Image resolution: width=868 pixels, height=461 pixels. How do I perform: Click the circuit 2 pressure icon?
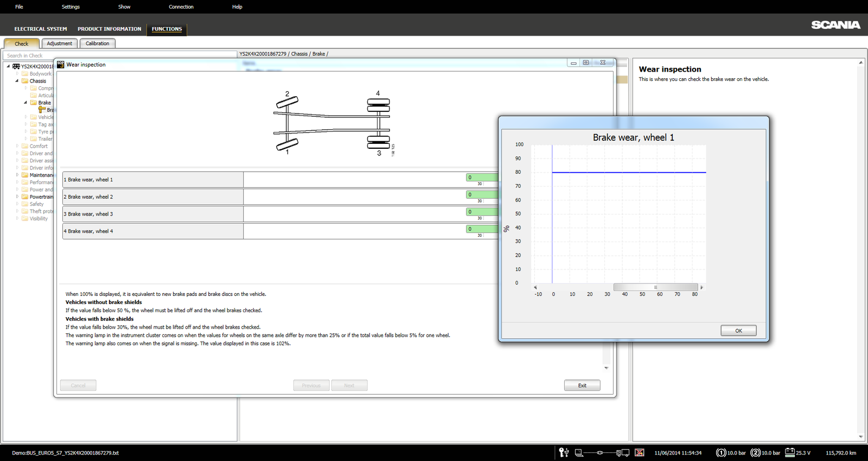(756, 452)
